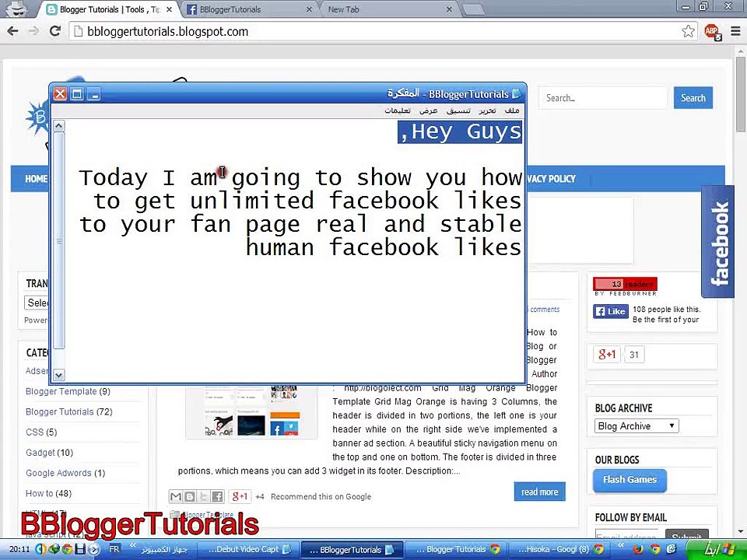747x560 pixels.
Task: Open the عرض (View) menu in Notepad
Action: [428, 110]
